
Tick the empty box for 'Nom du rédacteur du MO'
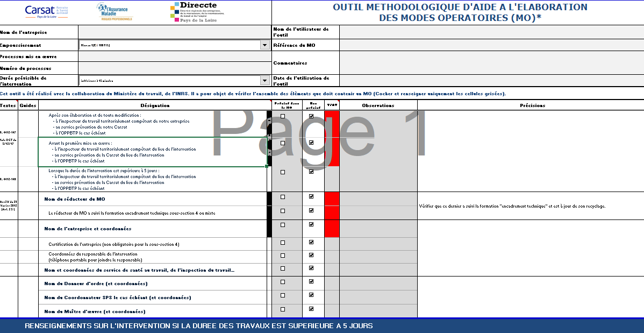[x=283, y=197]
